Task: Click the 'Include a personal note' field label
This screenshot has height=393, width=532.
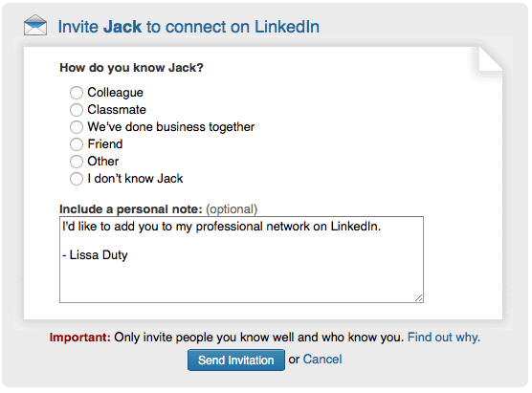Action: tap(131, 209)
